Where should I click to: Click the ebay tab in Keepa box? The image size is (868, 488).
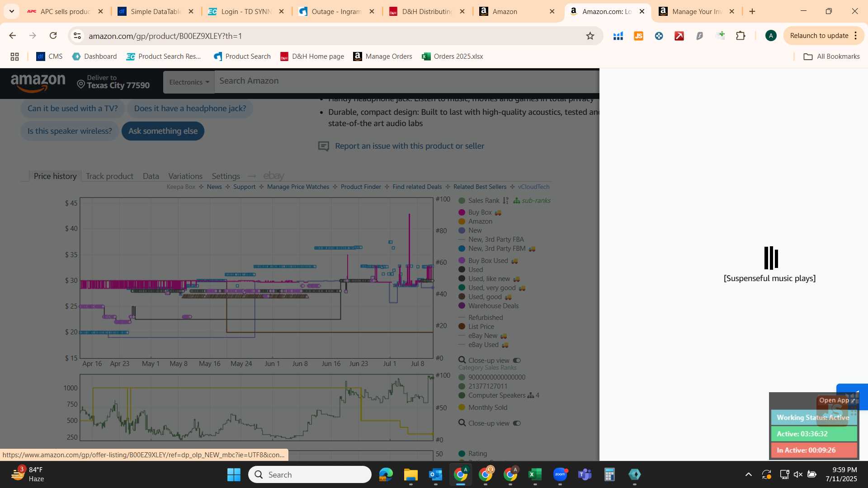tap(274, 176)
